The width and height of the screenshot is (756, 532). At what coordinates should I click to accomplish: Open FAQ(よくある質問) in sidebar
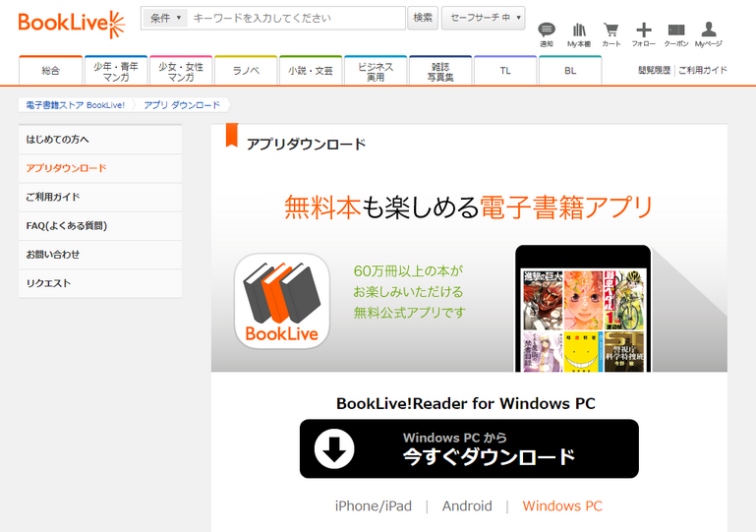click(100, 226)
